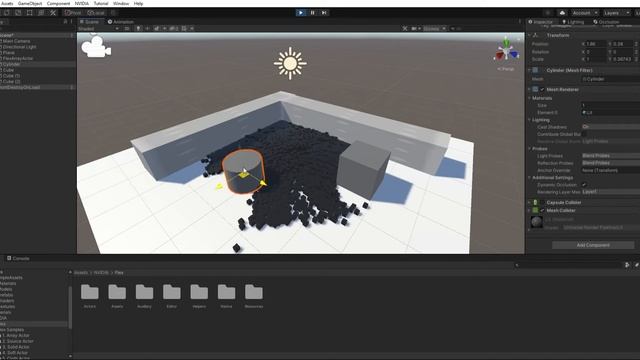Open the Tutorial menu
The height and width of the screenshot is (360, 640).
point(101,3)
